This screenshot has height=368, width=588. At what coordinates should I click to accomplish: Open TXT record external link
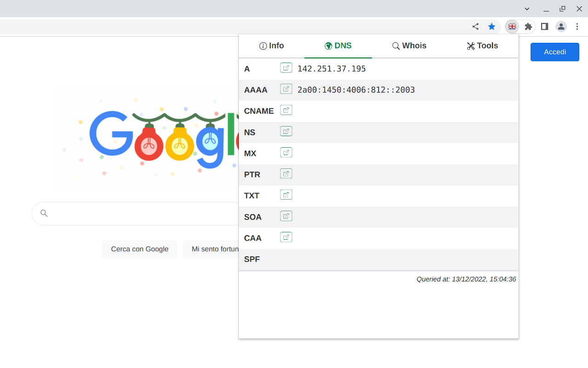point(286,195)
